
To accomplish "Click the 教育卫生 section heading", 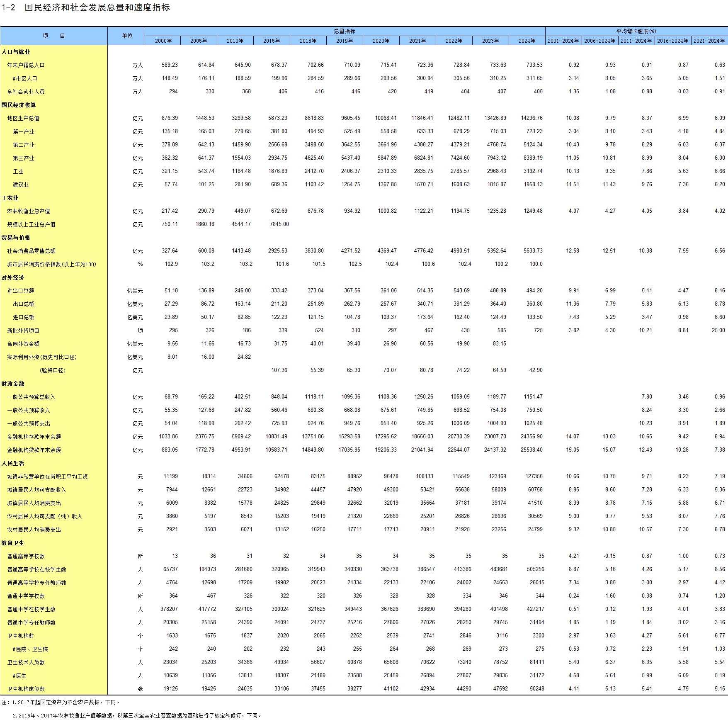I will 13,543.
